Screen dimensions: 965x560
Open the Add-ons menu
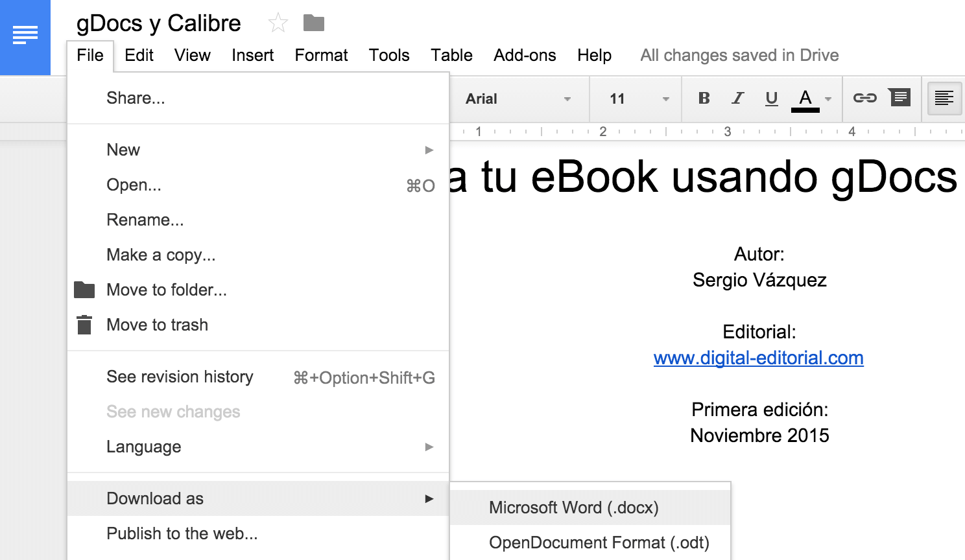pos(524,55)
